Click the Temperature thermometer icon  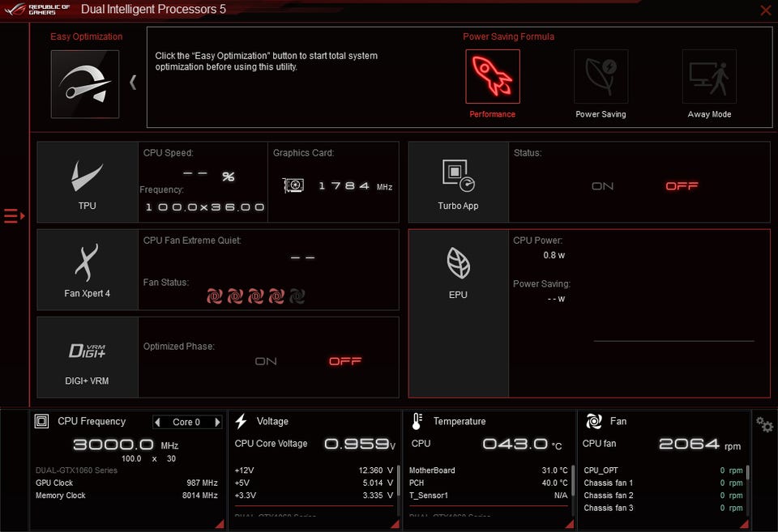(x=417, y=421)
